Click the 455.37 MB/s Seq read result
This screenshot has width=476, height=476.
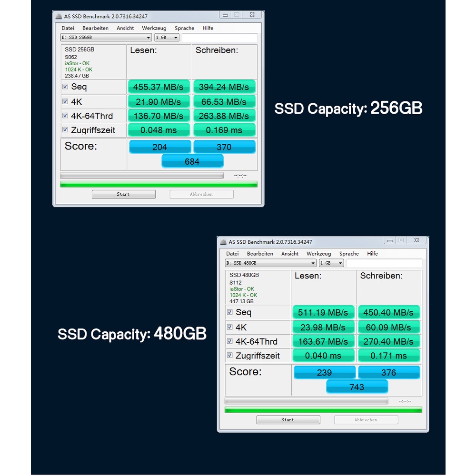tap(159, 87)
